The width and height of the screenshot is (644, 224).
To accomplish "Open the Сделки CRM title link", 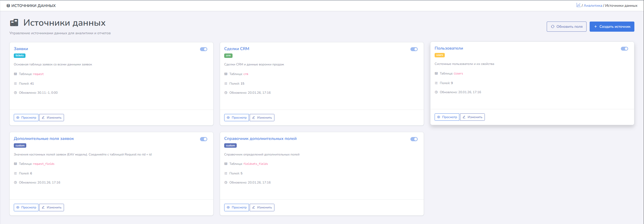I will (236, 49).
